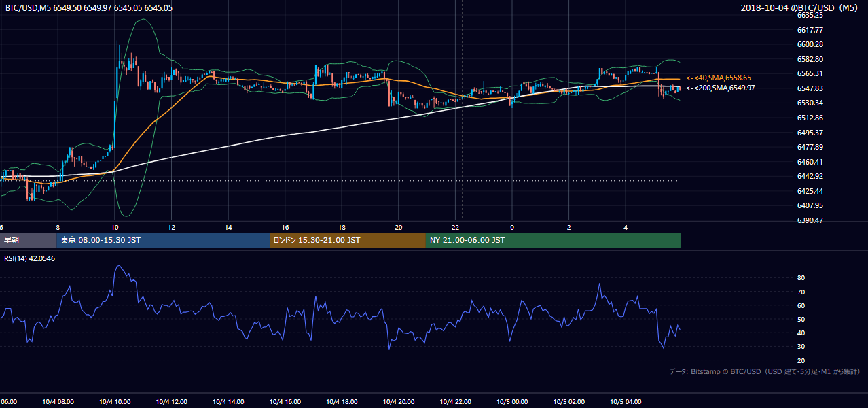868x408 pixels.
Task: Click price axis label 6600.28
Action: coord(810,44)
